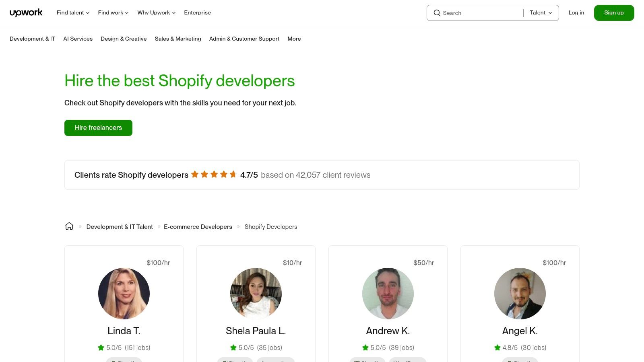Click the $50/hr rate text

424,263
